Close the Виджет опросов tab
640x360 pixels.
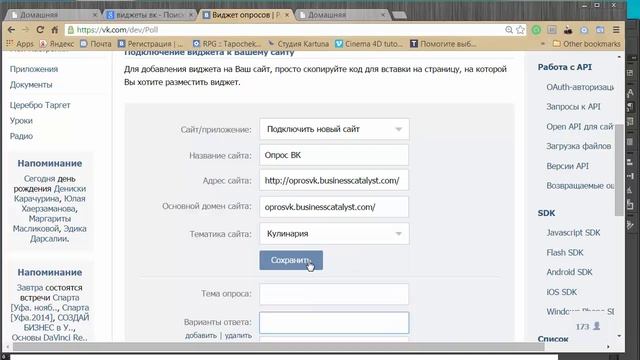[x=287, y=15]
